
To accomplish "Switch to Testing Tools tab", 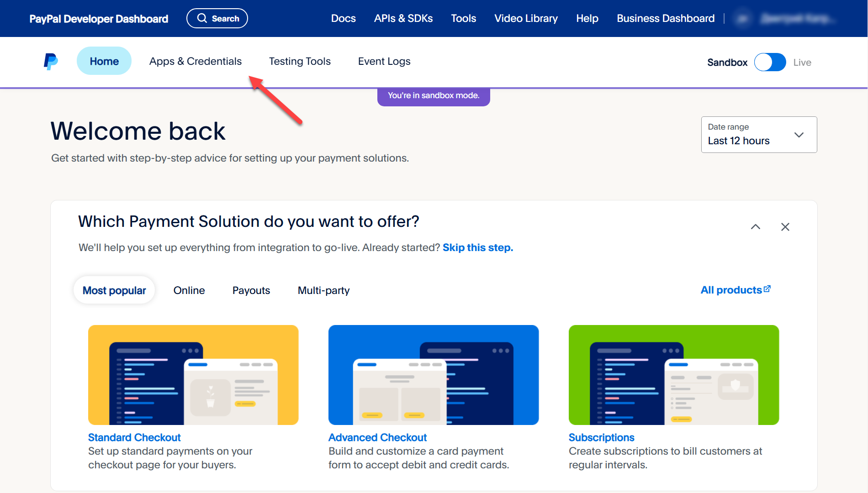I will coord(300,61).
